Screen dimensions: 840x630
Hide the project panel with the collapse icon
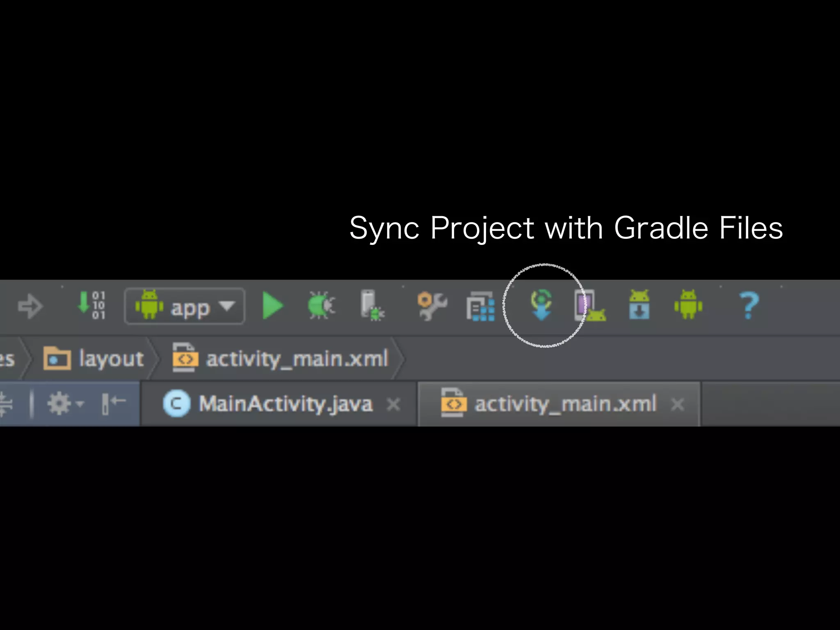pos(114,404)
